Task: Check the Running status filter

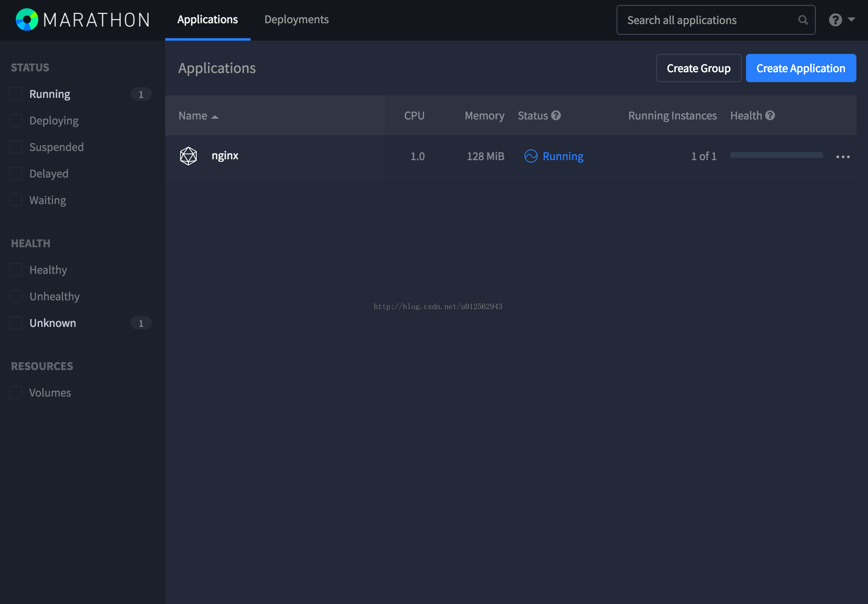Action: coord(16,94)
